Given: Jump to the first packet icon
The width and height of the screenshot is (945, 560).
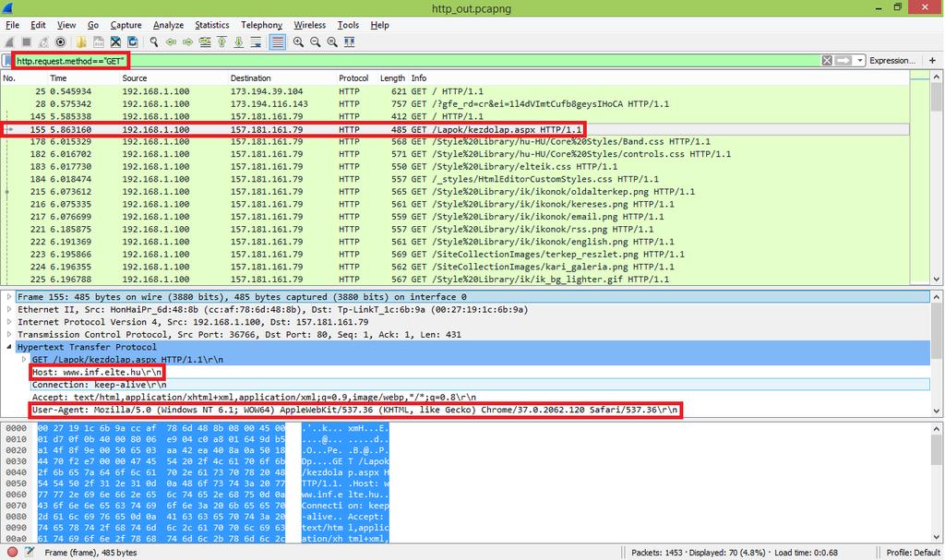Looking at the screenshot, I should pyautogui.click(x=221, y=42).
